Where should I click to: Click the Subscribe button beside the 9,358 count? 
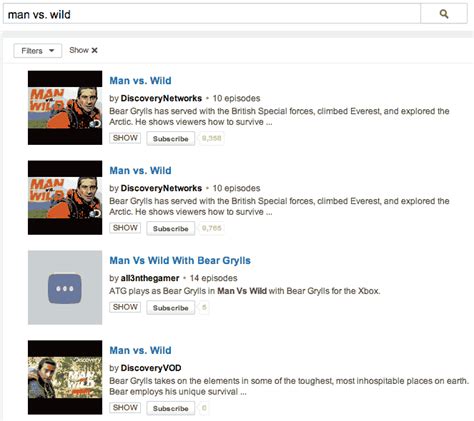[x=171, y=139]
